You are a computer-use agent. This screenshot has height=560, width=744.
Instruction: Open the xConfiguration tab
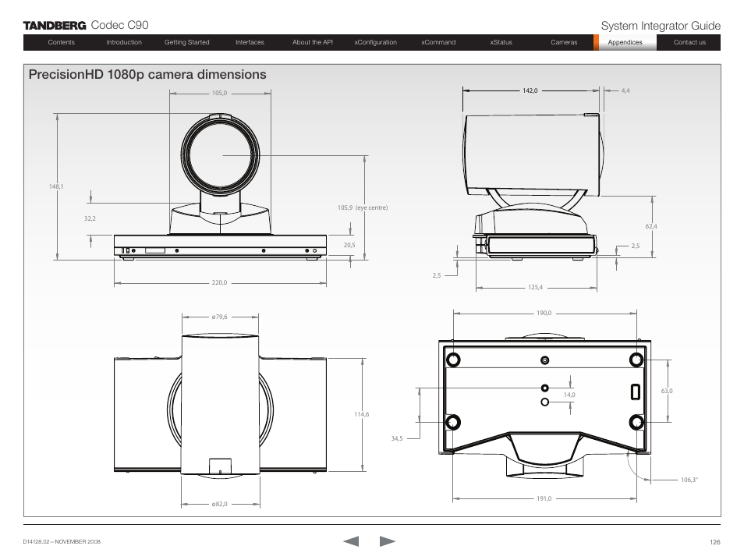(375, 42)
